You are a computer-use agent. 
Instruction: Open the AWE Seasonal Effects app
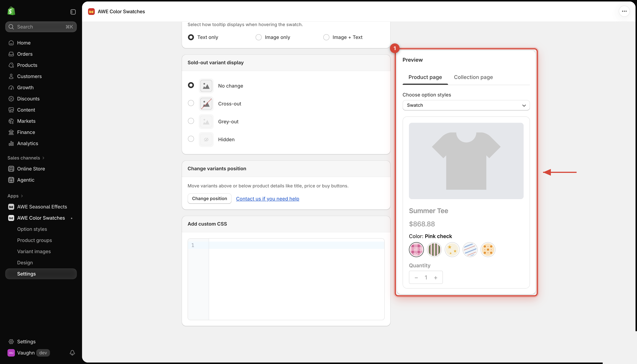[41, 207]
